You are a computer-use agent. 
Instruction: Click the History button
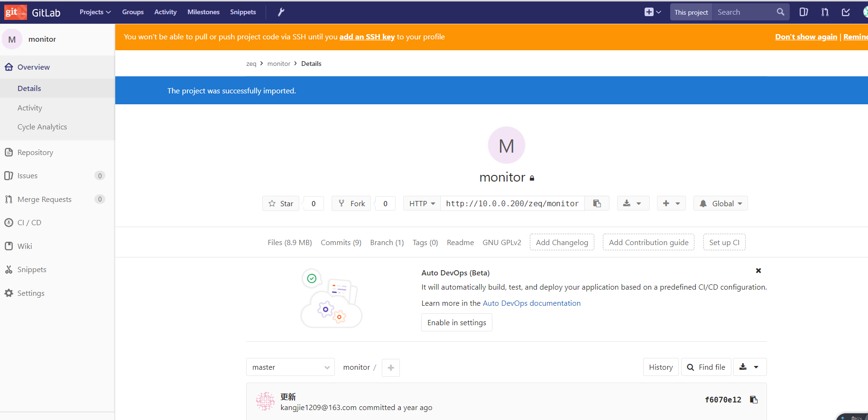tap(661, 367)
